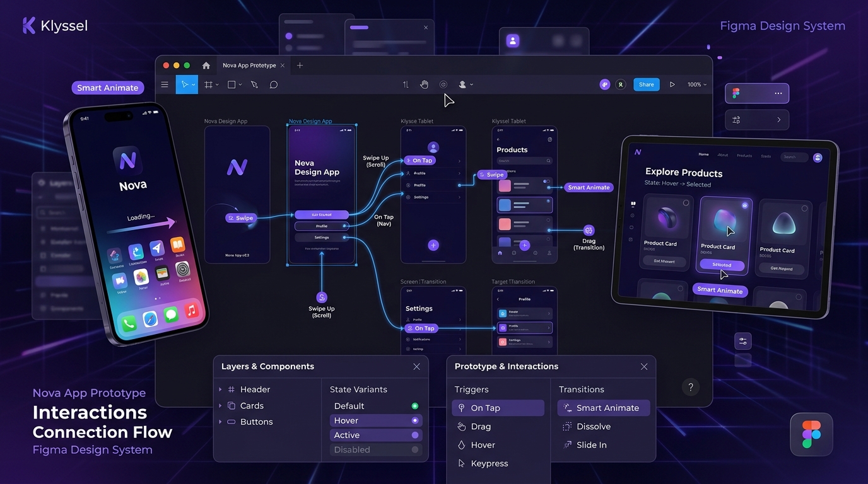The image size is (868, 484).
Task: Select the Move arrow tool
Action: [184, 84]
